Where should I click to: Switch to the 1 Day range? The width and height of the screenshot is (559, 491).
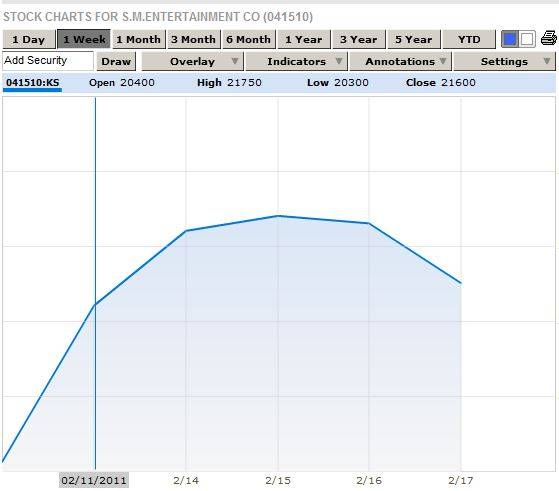[x=29, y=39]
